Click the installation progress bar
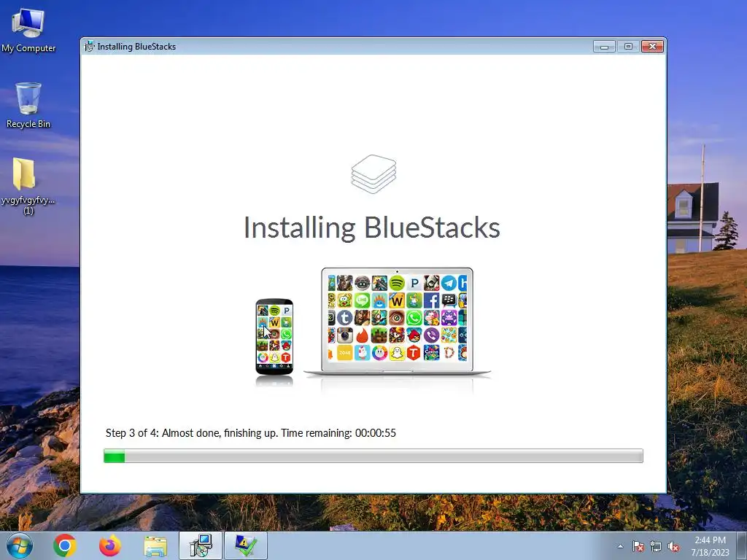Viewport: 747px width, 560px height. point(373,456)
